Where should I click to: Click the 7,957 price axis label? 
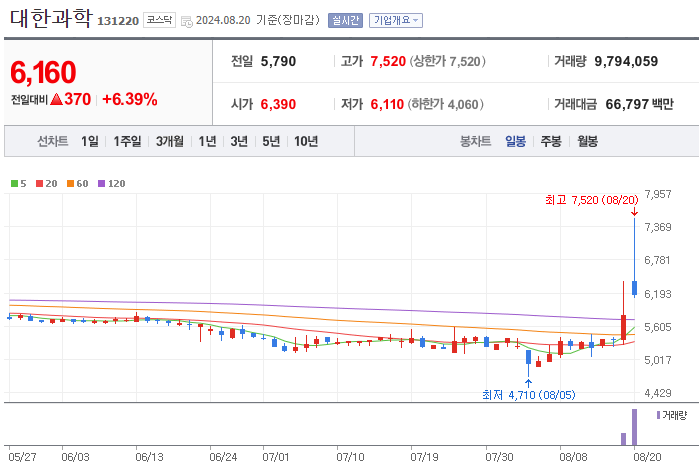[x=658, y=194]
